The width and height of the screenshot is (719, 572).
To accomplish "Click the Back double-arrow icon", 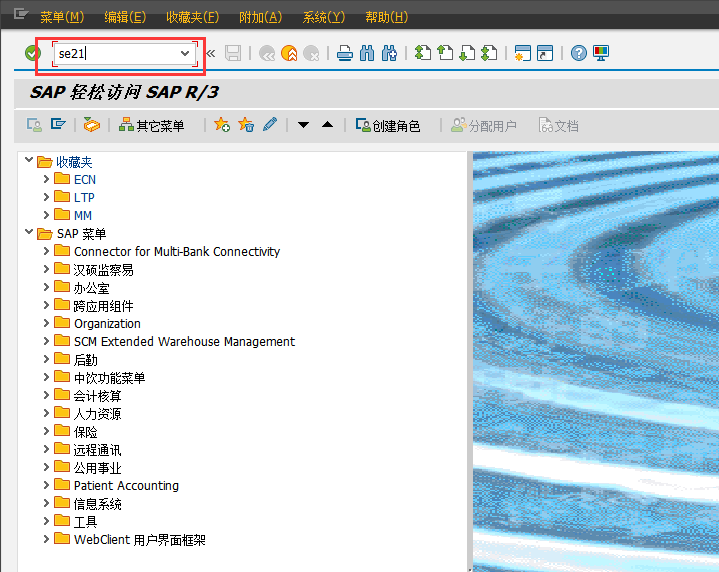I will pos(267,53).
